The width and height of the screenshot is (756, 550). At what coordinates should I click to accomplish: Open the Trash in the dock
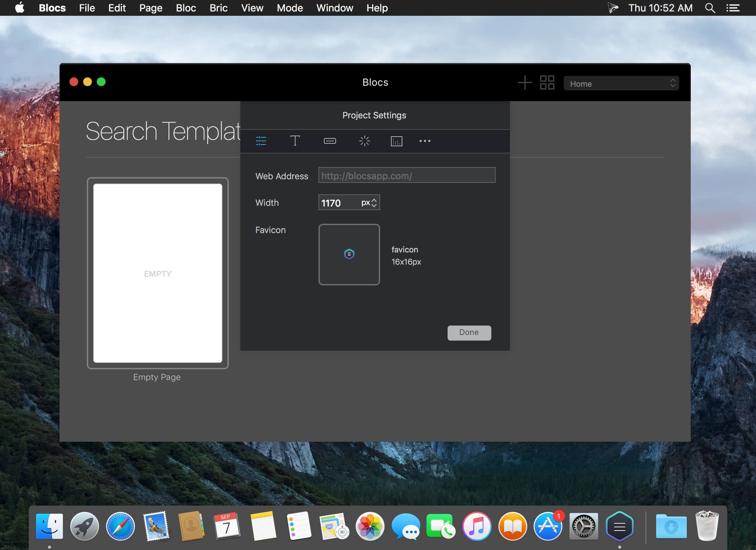[x=707, y=526]
